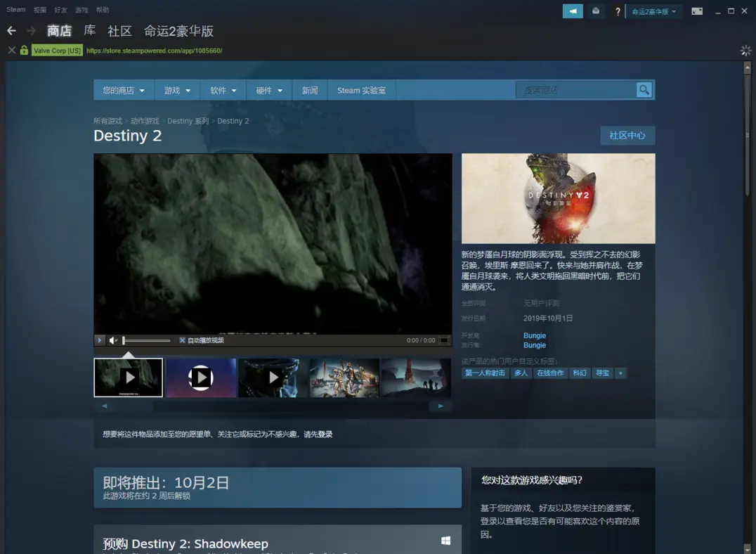Open the announcements megaphone icon
Viewport: 756px width, 554px height.
point(573,11)
